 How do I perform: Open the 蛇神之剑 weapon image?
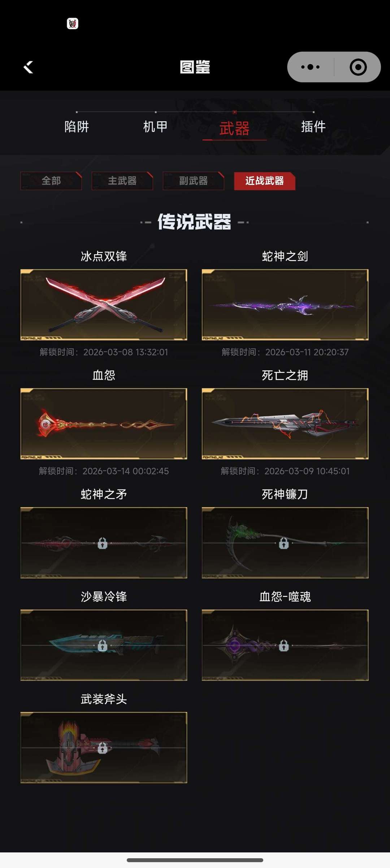click(285, 305)
